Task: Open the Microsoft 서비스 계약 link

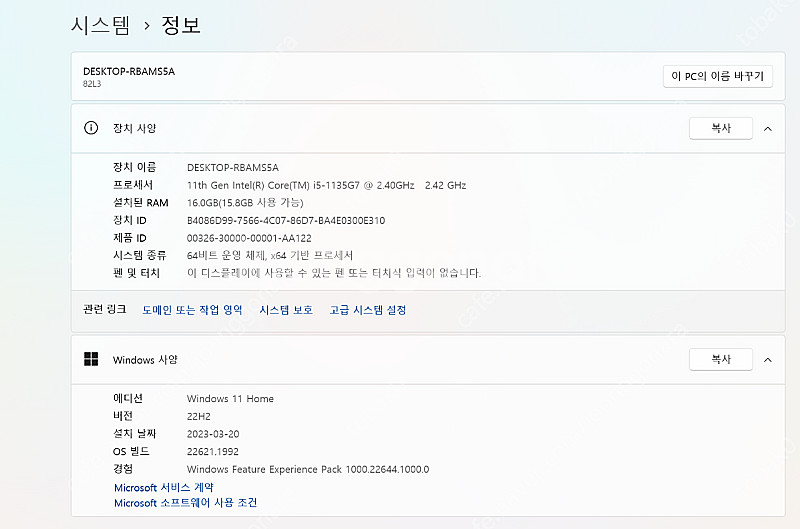Action: click(x=164, y=487)
